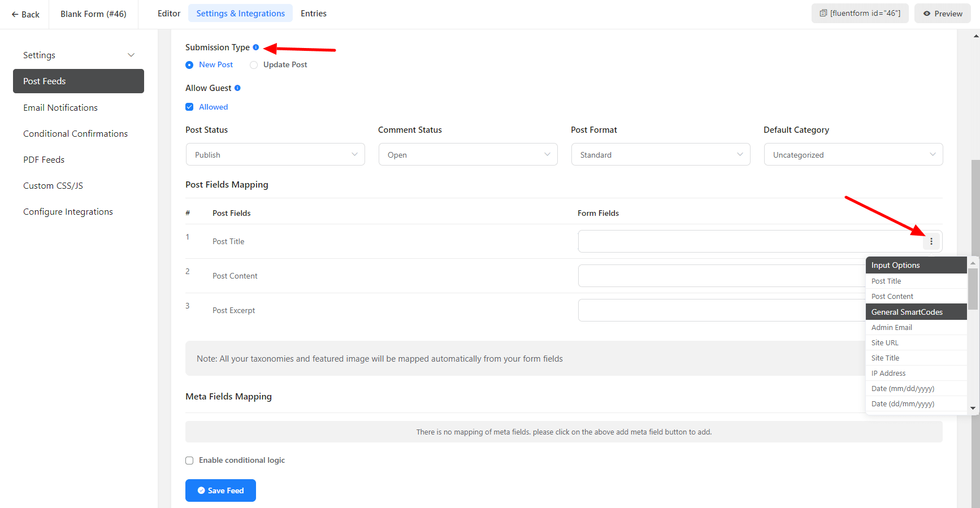Choose Admin Email from smartcodes list
Viewport: 980px width, 508px height.
tap(891, 328)
